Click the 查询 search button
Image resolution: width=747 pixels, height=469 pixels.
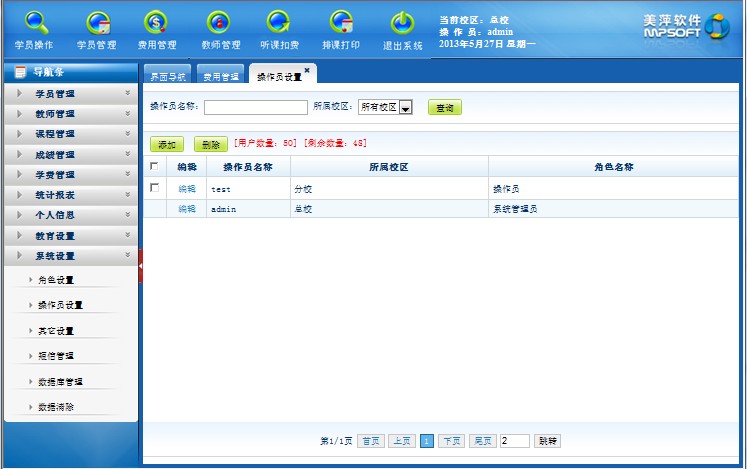tap(445, 108)
